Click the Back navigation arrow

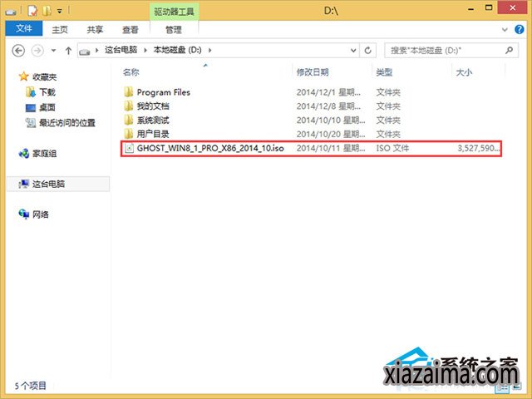pyautogui.click(x=18, y=51)
